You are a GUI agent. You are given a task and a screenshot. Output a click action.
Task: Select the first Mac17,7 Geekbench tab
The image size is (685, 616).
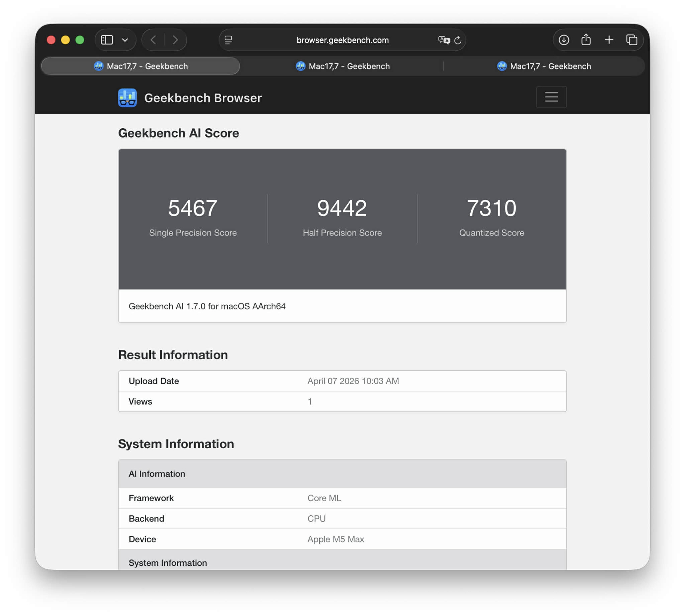click(x=140, y=66)
